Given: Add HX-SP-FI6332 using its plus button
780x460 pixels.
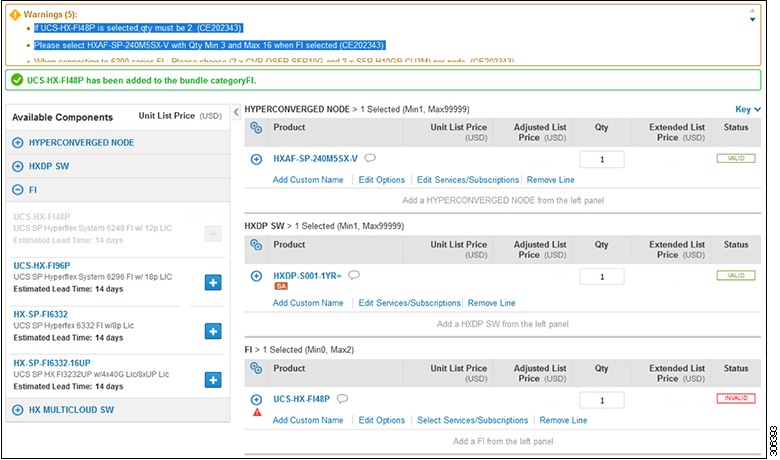Looking at the screenshot, I should coord(212,331).
